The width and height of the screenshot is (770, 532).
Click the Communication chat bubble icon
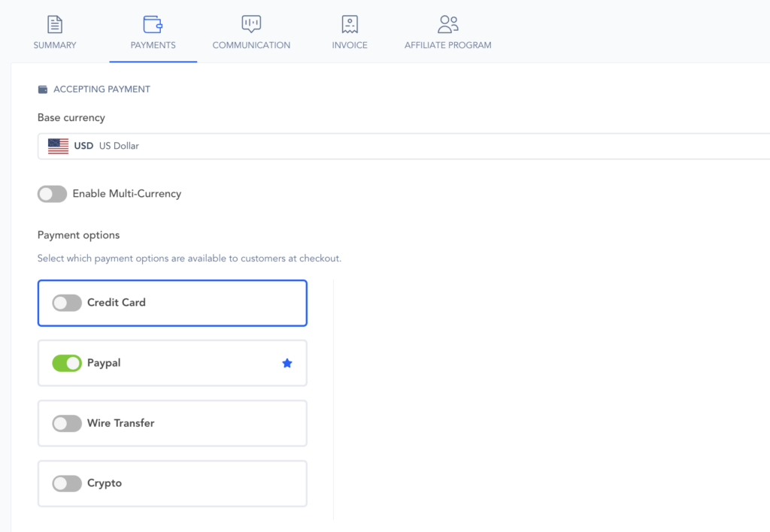point(251,24)
